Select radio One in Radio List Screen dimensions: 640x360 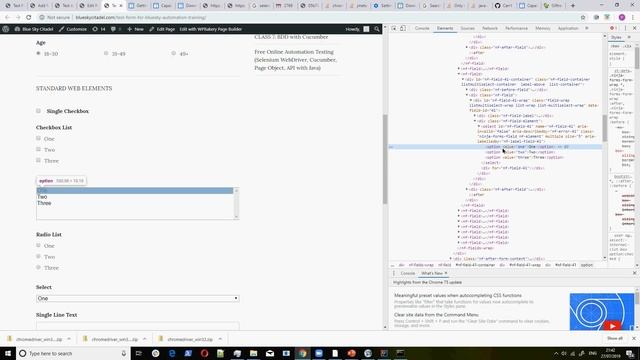38,245
